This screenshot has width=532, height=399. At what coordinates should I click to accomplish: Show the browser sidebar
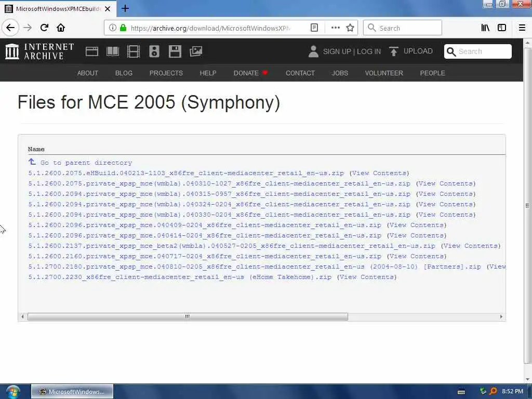(502, 28)
